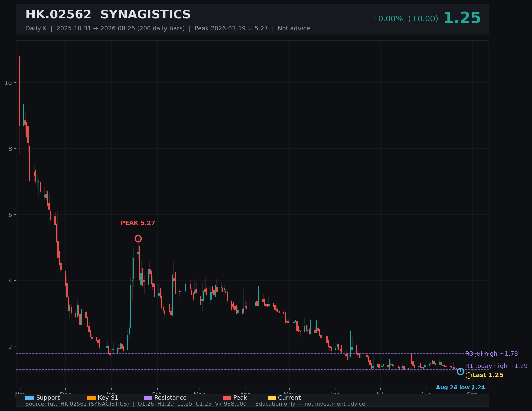This screenshot has height=411, width=532.
Task: Click the Source futu HK.02562 footer text
Action: [x=195, y=404]
